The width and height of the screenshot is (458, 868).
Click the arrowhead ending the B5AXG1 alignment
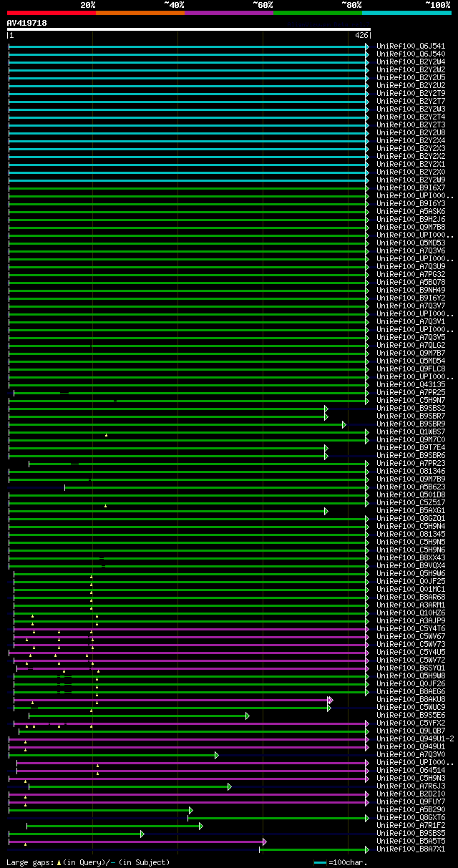click(326, 510)
